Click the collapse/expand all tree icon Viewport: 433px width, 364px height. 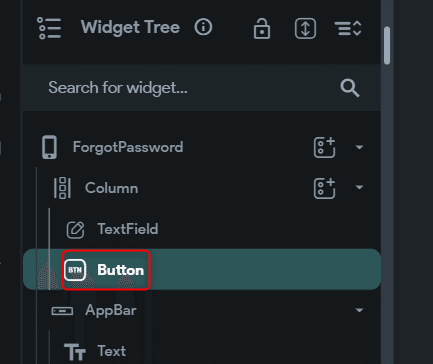tap(348, 28)
